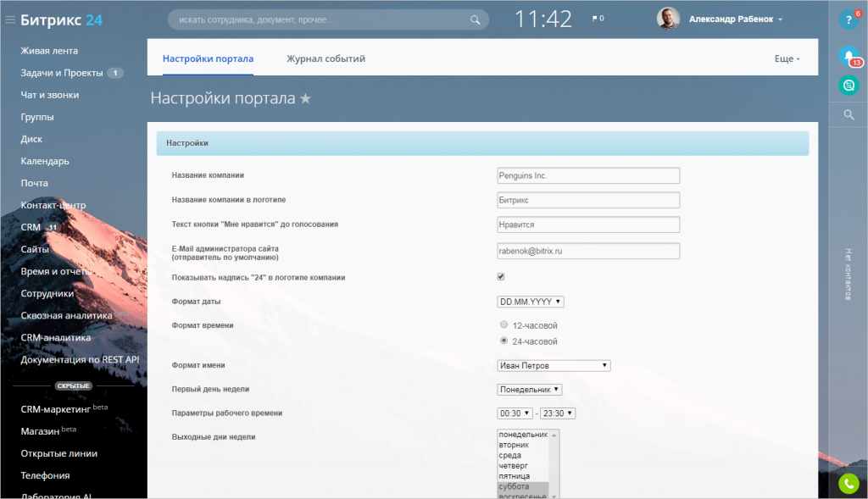This screenshot has height=499, width=868.
Task: Open Документация по REST API link
Action: (x=80, y=359)
